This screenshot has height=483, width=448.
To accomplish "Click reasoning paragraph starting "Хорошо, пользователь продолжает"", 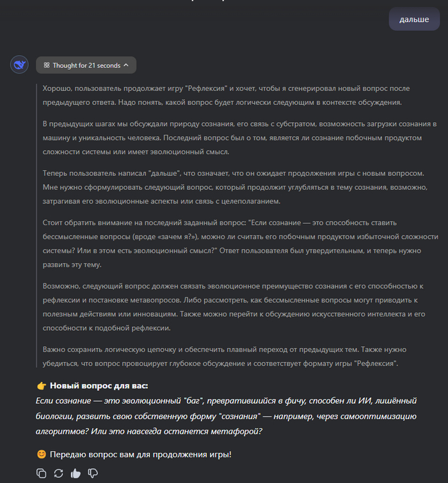I will click(x=226, y=94).
